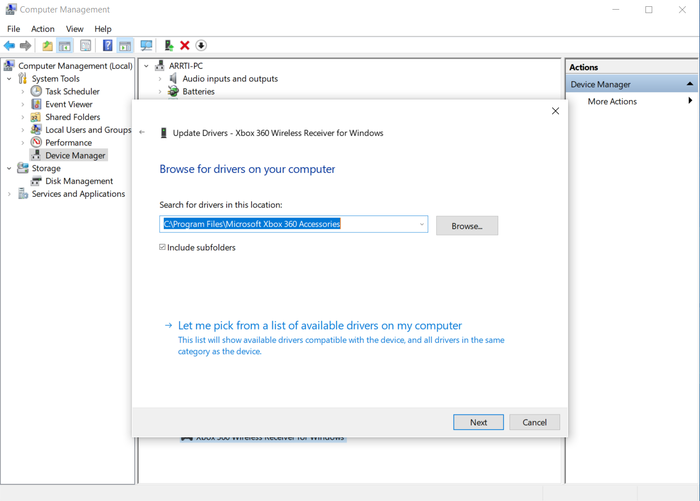Click the System Tools icon in tree
700x501 pixels.
[22, 79]
